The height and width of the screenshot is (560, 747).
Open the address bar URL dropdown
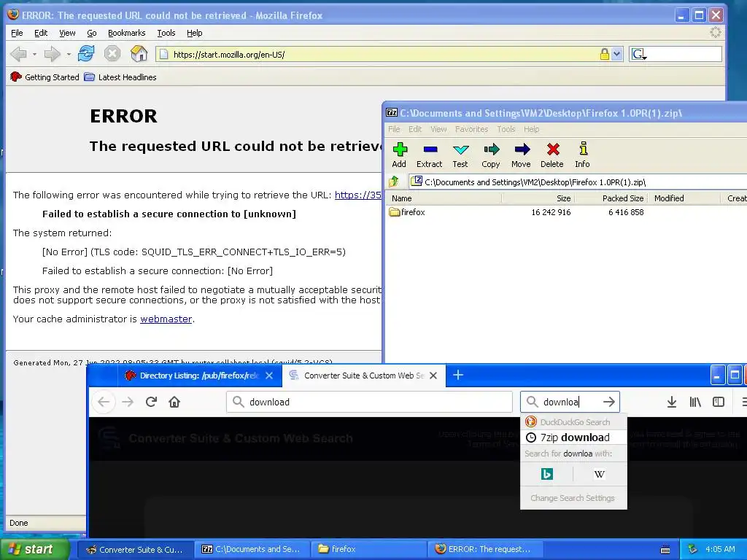617,54
